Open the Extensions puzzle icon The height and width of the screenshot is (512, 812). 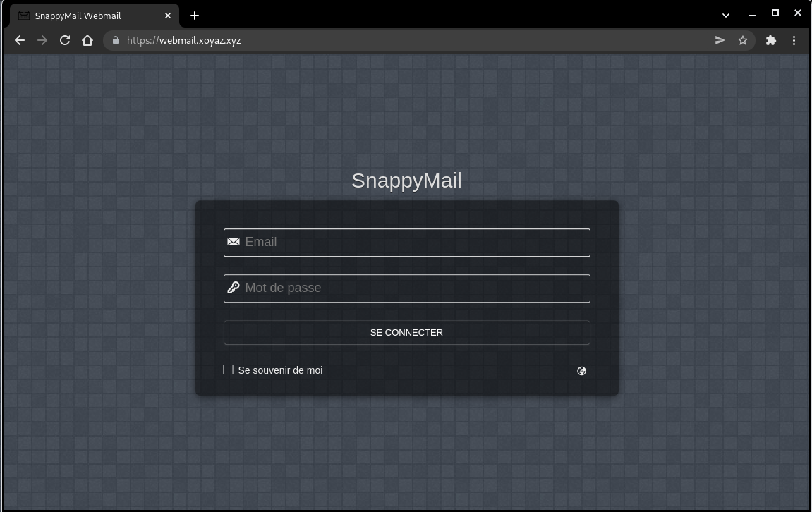pyautogui.click(x=770, y=41)
